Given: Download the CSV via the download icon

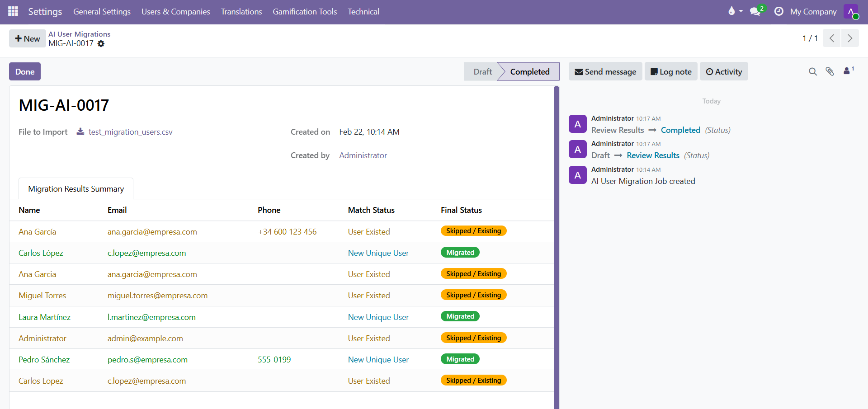Looking at the screenshot, I should coord(80,132).
